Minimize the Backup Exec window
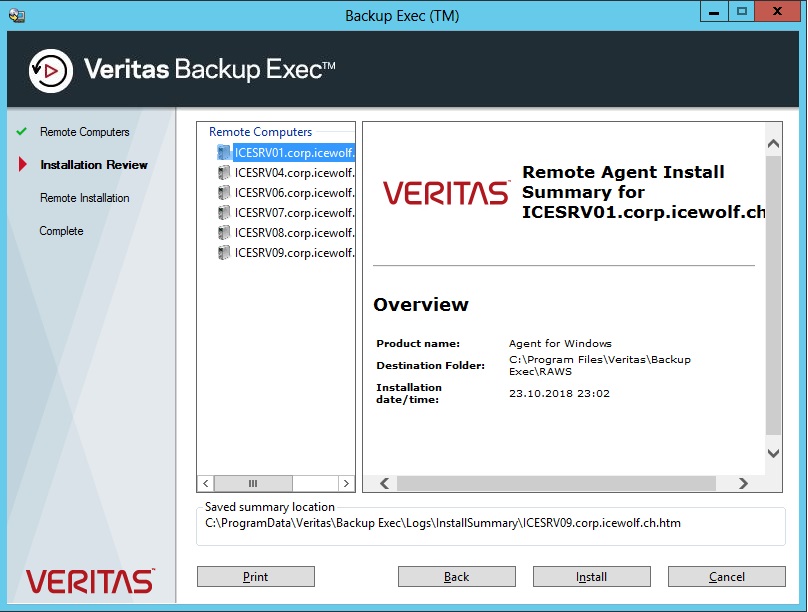This screenshot has width=808, height=612. pyautogui.click(x=714, y=12)
